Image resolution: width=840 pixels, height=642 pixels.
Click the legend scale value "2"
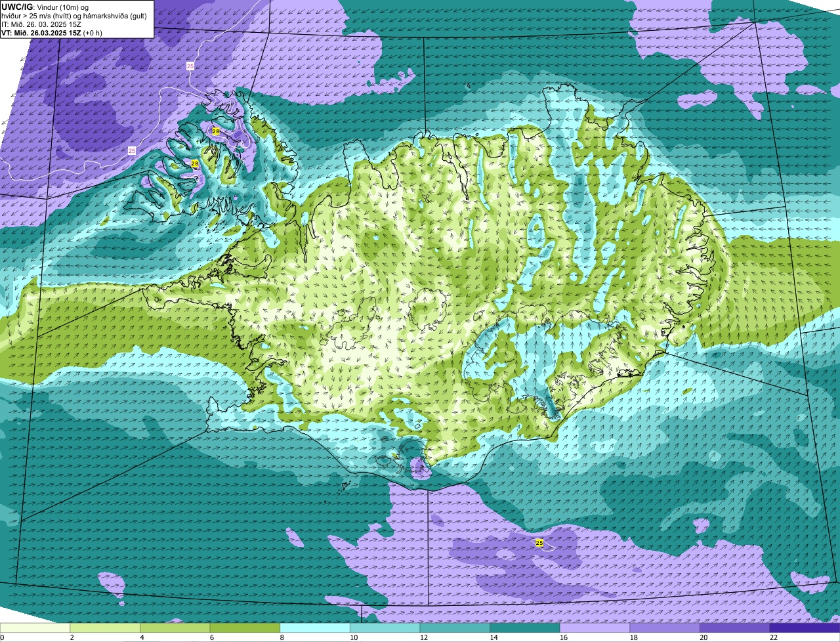72,637
